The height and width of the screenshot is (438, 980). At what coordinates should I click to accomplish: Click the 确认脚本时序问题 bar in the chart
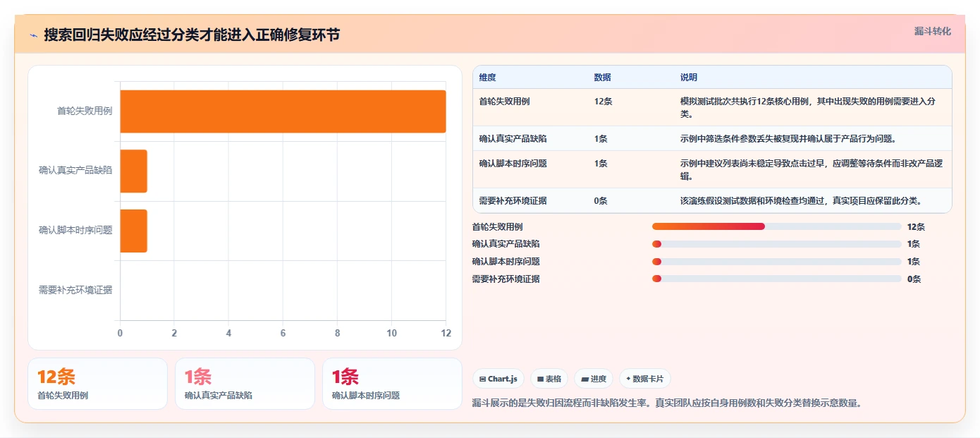134,231
